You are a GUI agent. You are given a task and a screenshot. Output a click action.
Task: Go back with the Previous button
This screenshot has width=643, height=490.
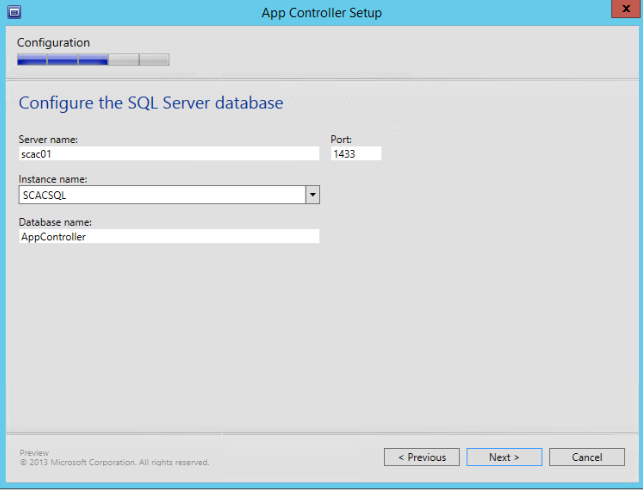pos(421,457)
